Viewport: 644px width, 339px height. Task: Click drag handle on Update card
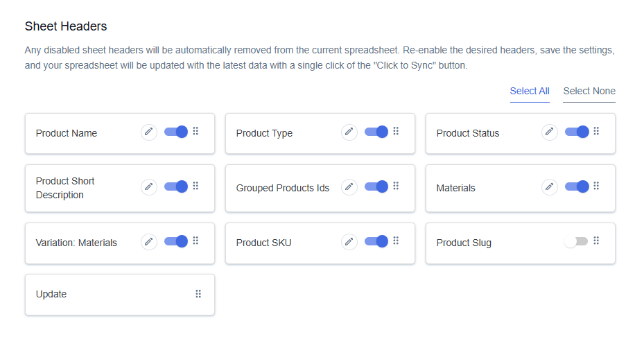pos(198,294)
